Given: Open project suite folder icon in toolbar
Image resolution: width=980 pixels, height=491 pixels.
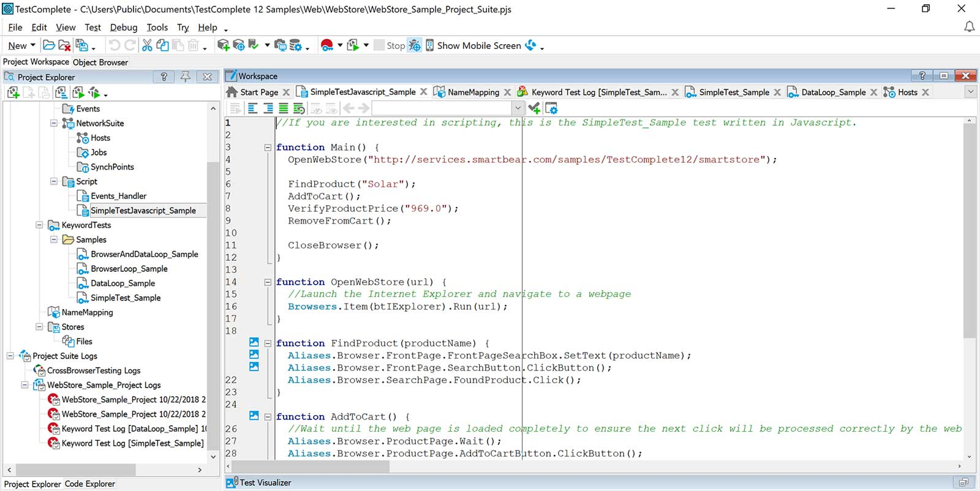Looking at the screenshot, I should tap(48, 45).
